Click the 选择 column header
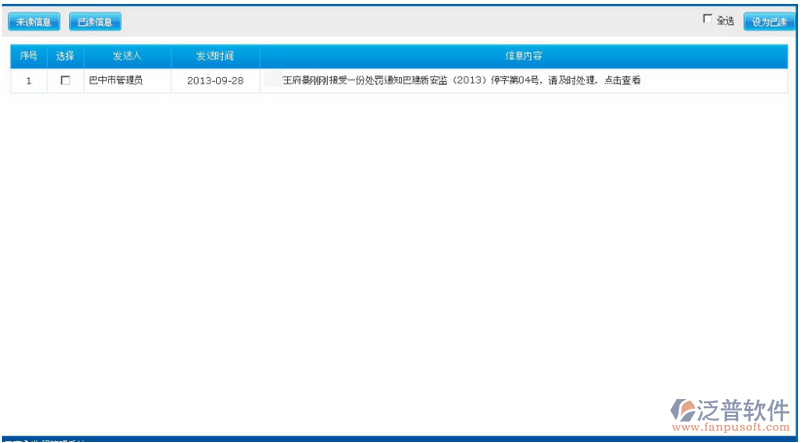Image resolution: width=800 pixels, height=443 pixels. (66, 56)
